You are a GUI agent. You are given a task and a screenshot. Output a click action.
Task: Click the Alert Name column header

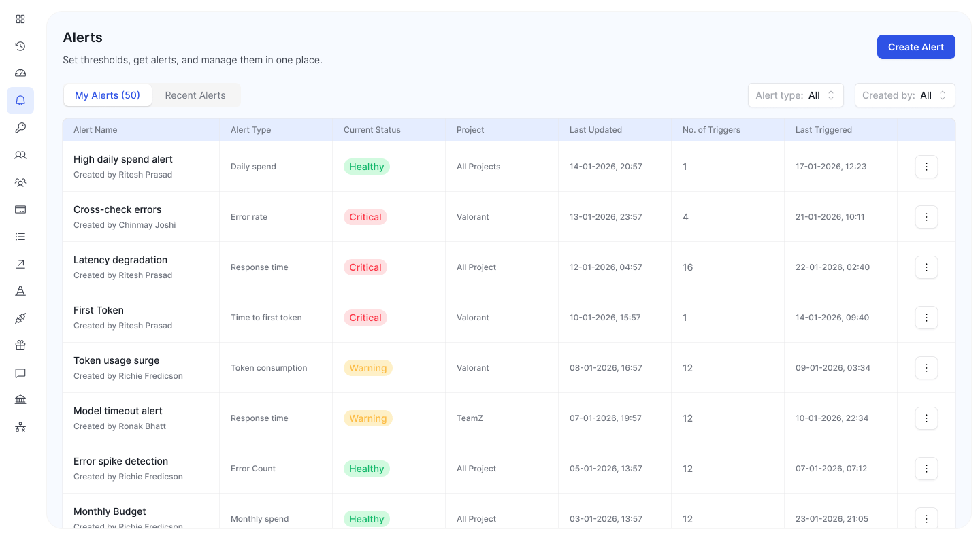[95, 130]
